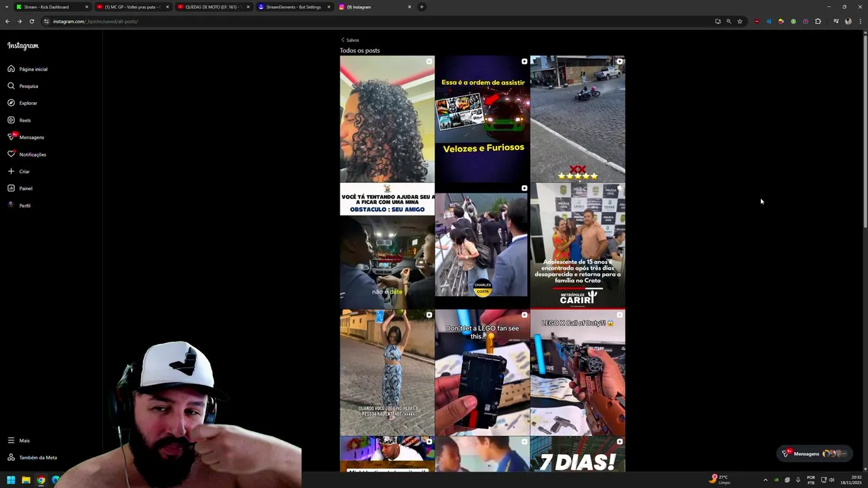Open the curly-hair man saved post
Image resolution: width=868 pixels, height=488 pixels.
click(387, 119)
